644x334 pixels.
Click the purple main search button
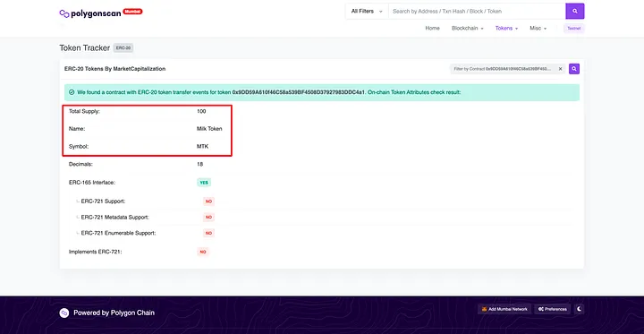[574, 11]
